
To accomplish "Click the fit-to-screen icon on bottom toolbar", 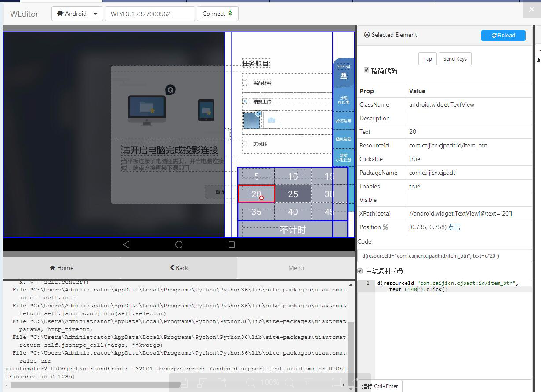I will click(x=337, y=382).
